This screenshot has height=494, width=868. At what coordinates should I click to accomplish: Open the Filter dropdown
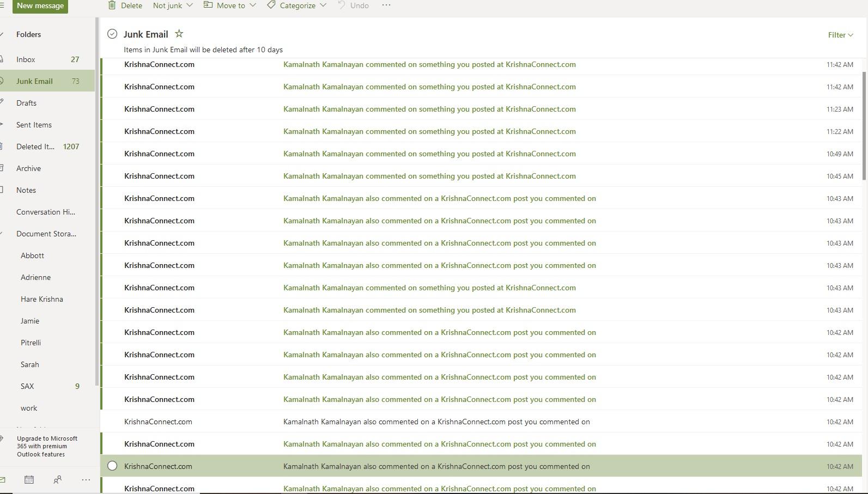(x=840, y=35)
